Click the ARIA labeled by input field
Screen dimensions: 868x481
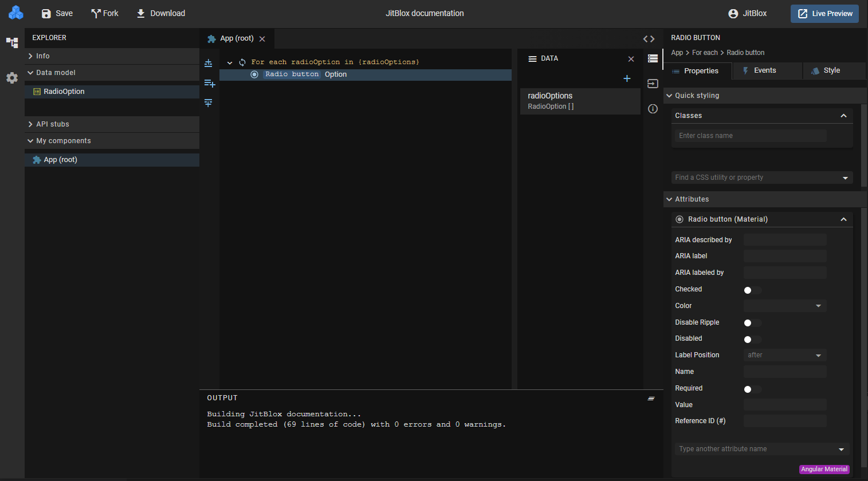(x=785, y=273)
